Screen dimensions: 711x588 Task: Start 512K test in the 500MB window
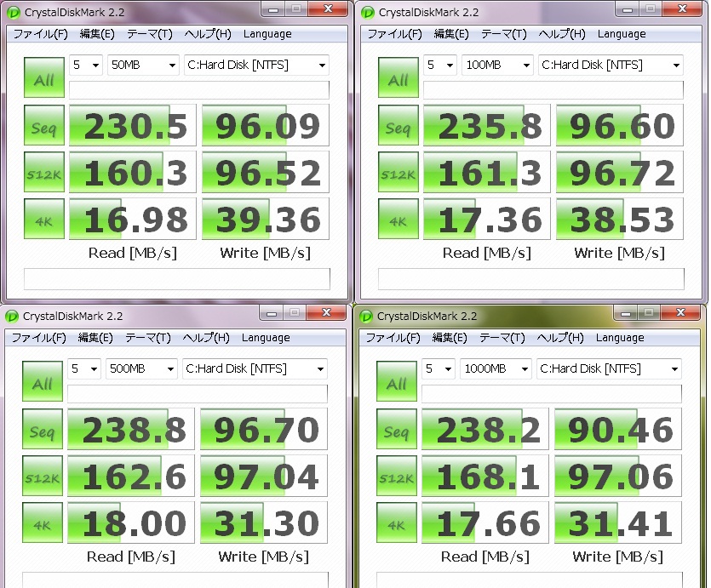43,476
